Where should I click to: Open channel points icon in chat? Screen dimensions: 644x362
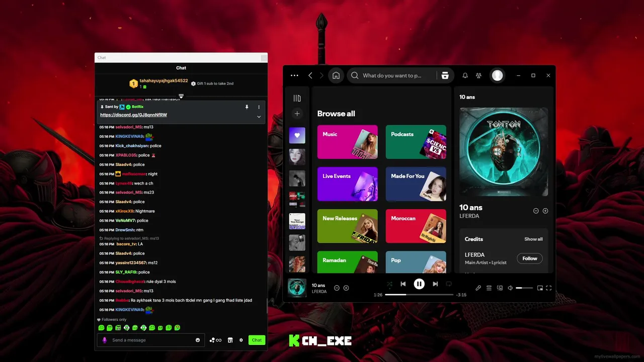tap(215, 340)
